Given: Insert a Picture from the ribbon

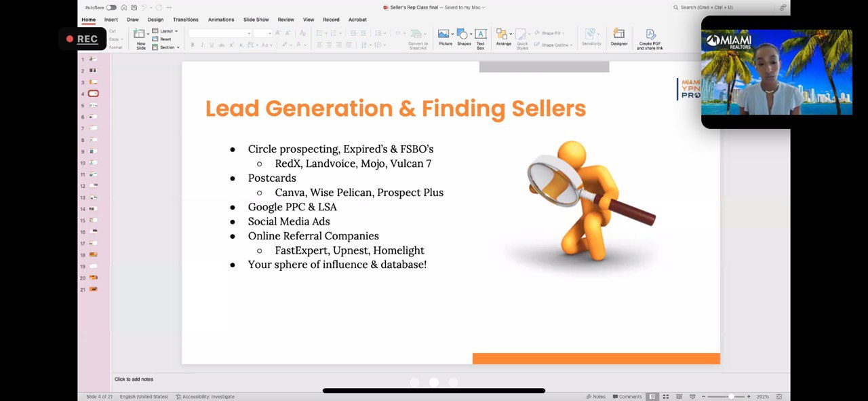Looking at the screenshot, I should (445, 35).
